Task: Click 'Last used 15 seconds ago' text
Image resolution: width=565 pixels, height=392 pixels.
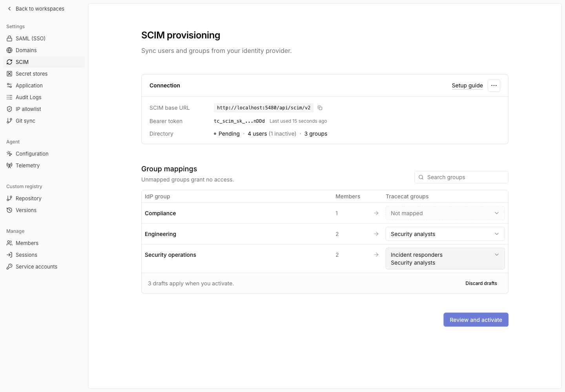Action: [x=298, y=121]
